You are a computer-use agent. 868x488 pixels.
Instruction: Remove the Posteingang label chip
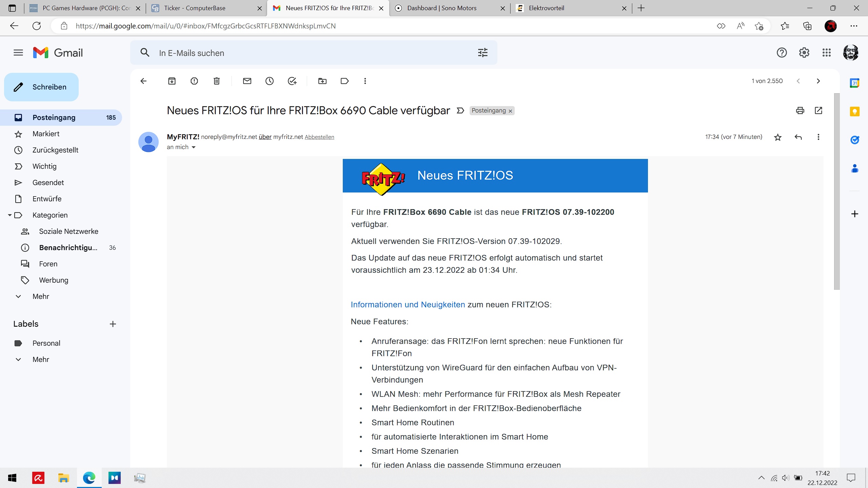pos(510,111)
